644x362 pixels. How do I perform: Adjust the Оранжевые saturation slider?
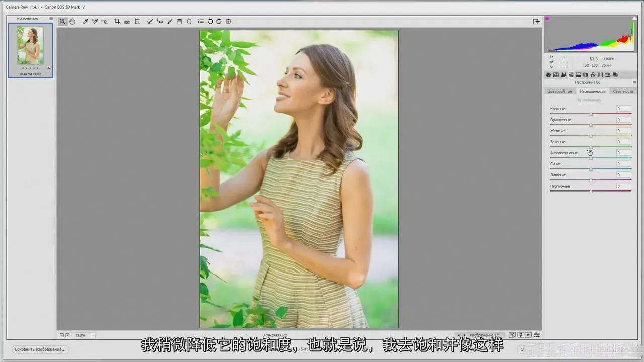click(591, 125)
